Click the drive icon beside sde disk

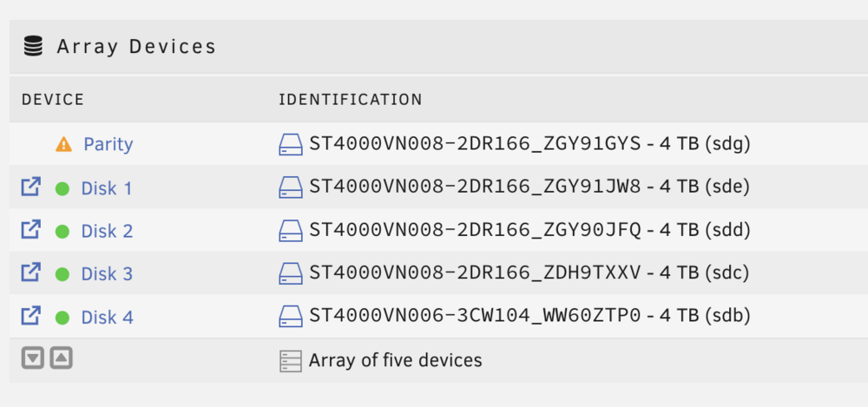point(291,187)
